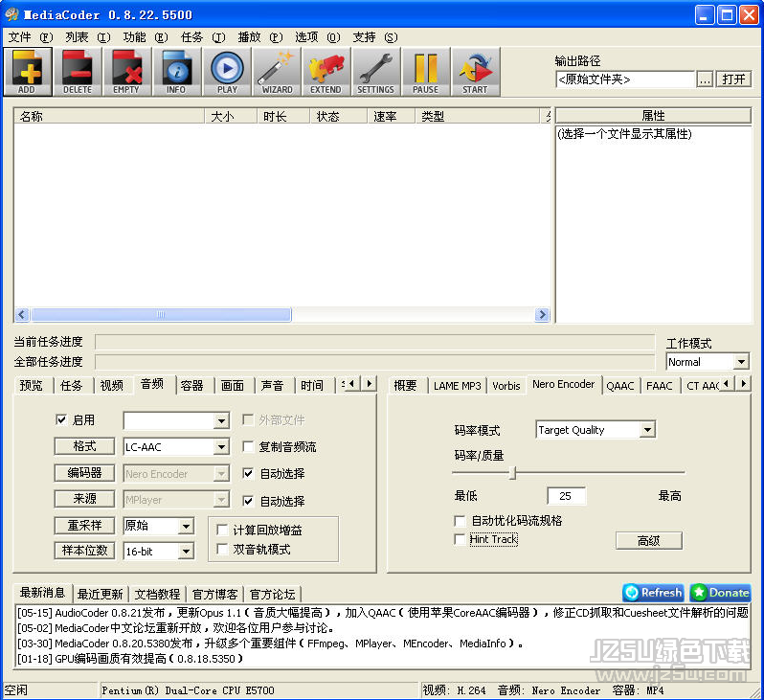This screenshot has width=764, height=700.
Task: Enable the Hint Track checkbox
Action: coord(460,539)
